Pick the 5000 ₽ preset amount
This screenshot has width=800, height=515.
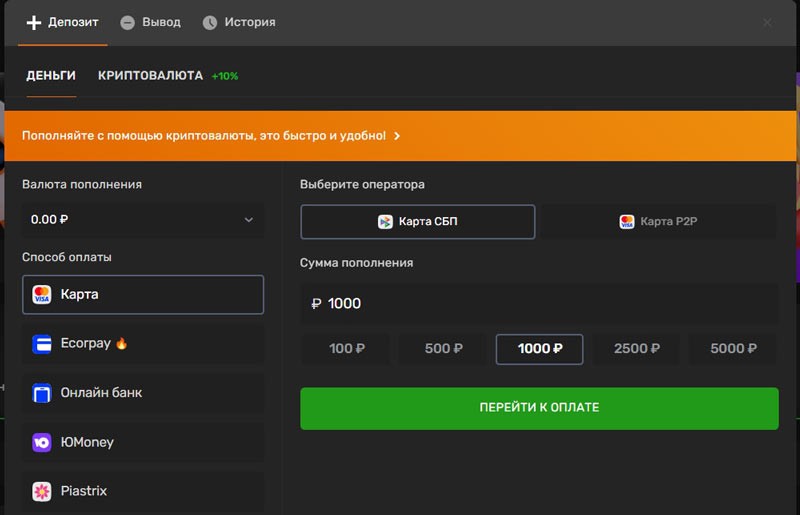(733, 349)
